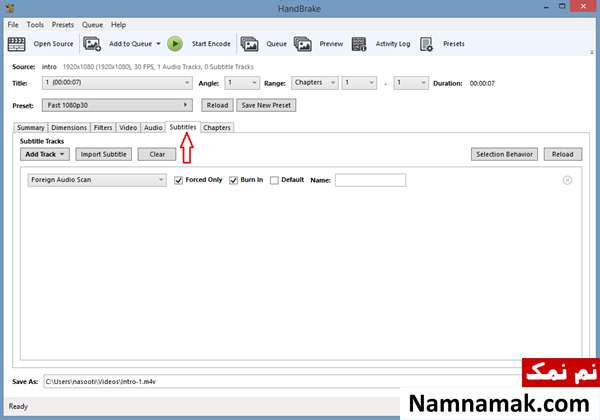Viewport: 600px width, 420px height.
Task: Click the Preview icon in toolbar
Action: pyautogui.click(x=303, y=44)
